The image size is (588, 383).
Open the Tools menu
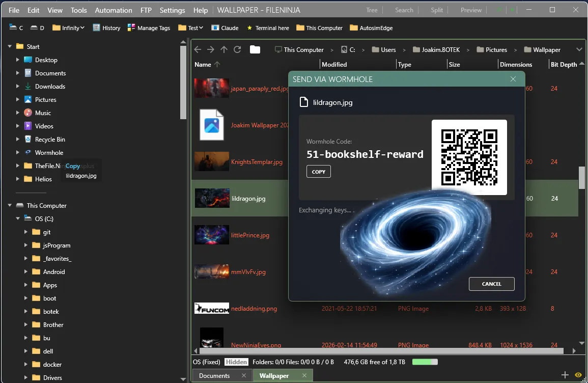79,10
